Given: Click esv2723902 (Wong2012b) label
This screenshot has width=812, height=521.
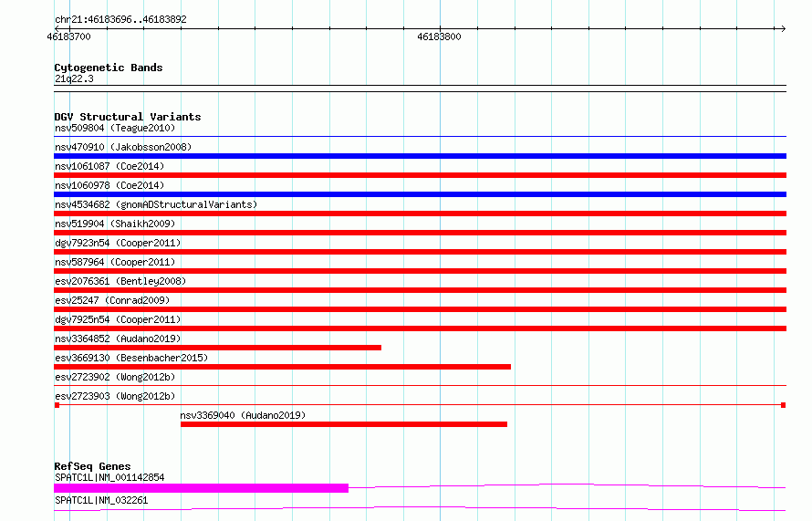Looking at the screenshot, I should tap(115, 377).
